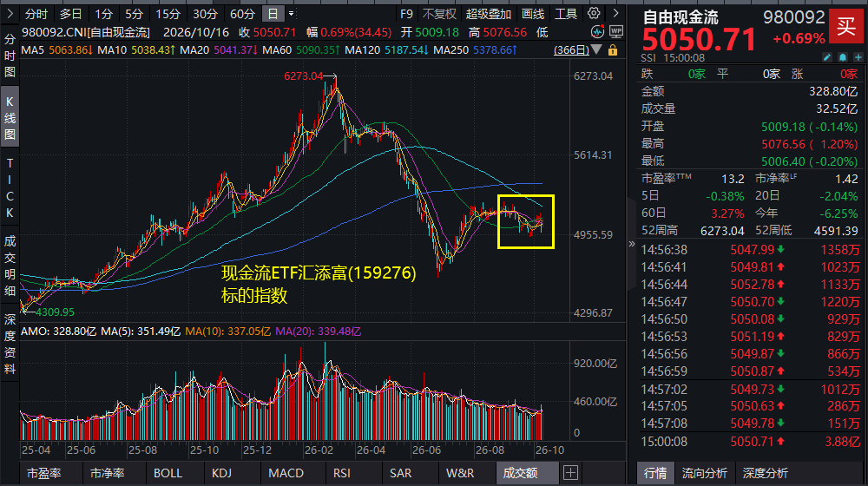Select 市盈率 indicator tab

coord(43,473)
